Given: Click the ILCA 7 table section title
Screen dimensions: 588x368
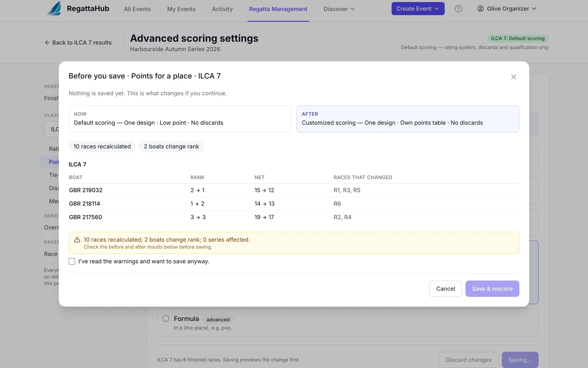Looking at the screenshot, I should [x=77, y=164].
